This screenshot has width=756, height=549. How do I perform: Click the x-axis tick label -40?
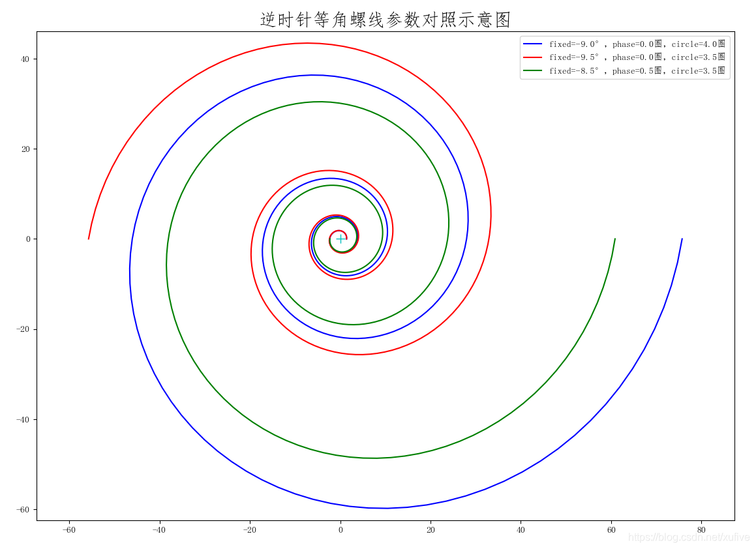(x=159, y=530)
